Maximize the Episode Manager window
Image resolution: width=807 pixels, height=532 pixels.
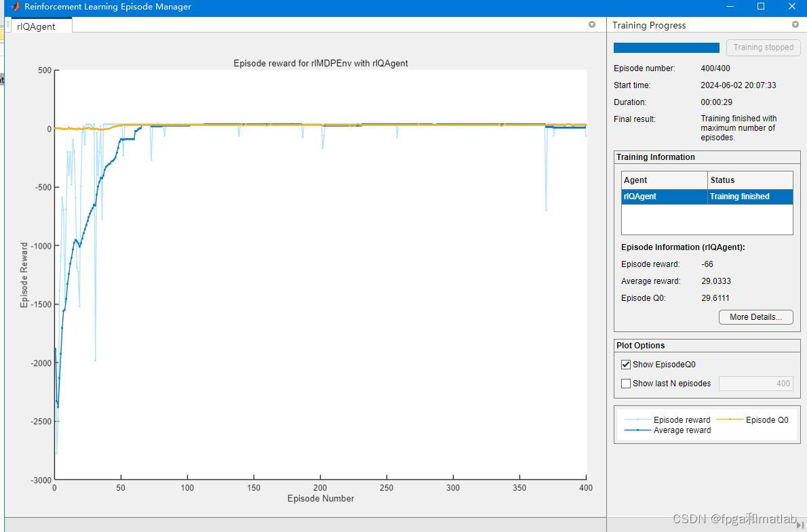tap(761, 7)
